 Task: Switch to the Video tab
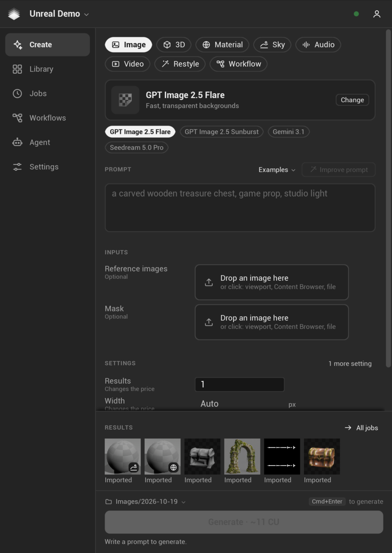click(x=127, y=64)
